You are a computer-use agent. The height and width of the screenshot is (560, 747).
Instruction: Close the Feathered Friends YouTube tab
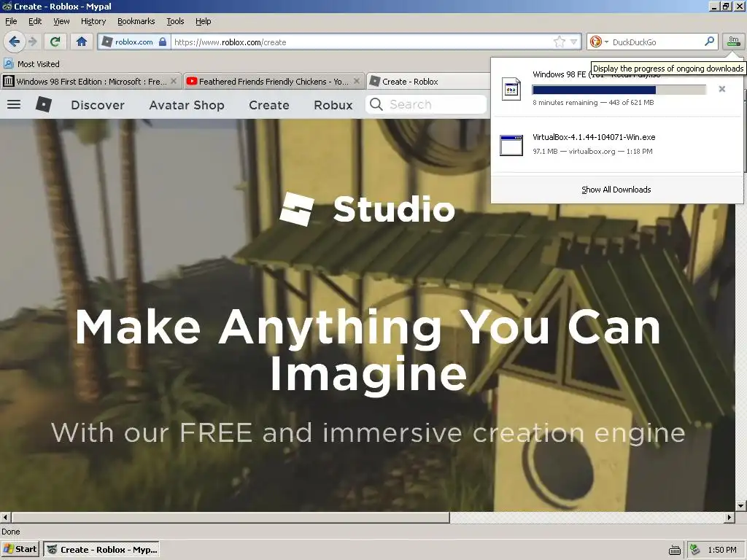click(x=356, y=82)
